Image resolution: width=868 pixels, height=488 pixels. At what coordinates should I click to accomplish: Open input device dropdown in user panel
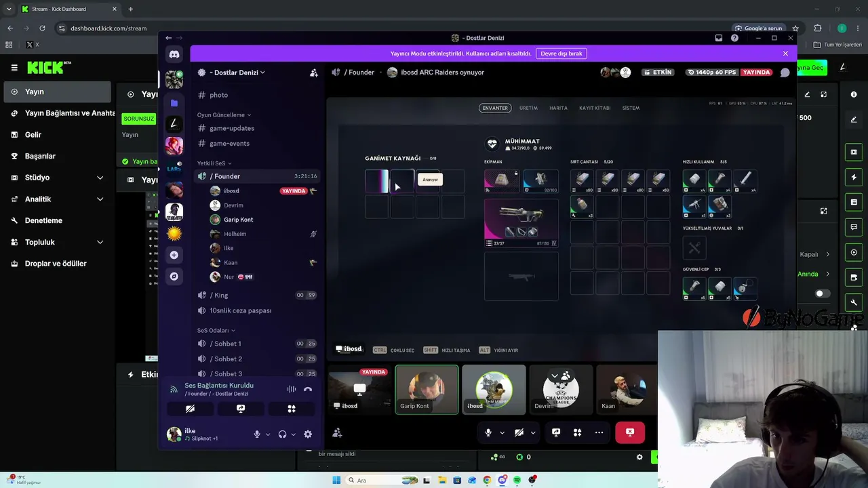(x=268, y=434)
